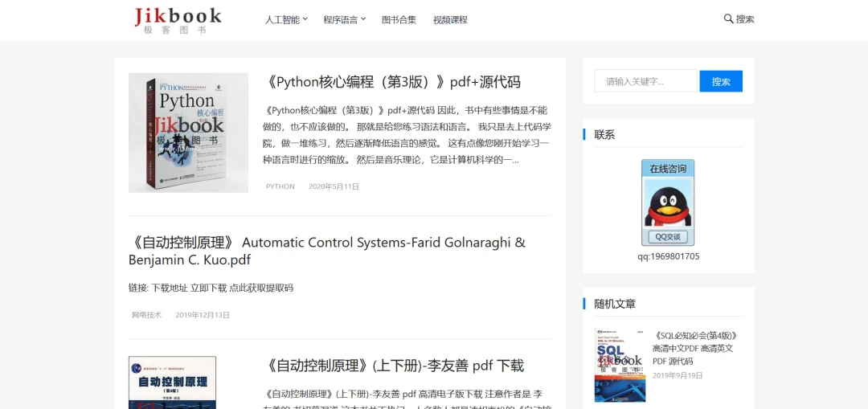868x409 pixels.
Task: Expand the 程序语言 menu chevron
Action: 363,18
